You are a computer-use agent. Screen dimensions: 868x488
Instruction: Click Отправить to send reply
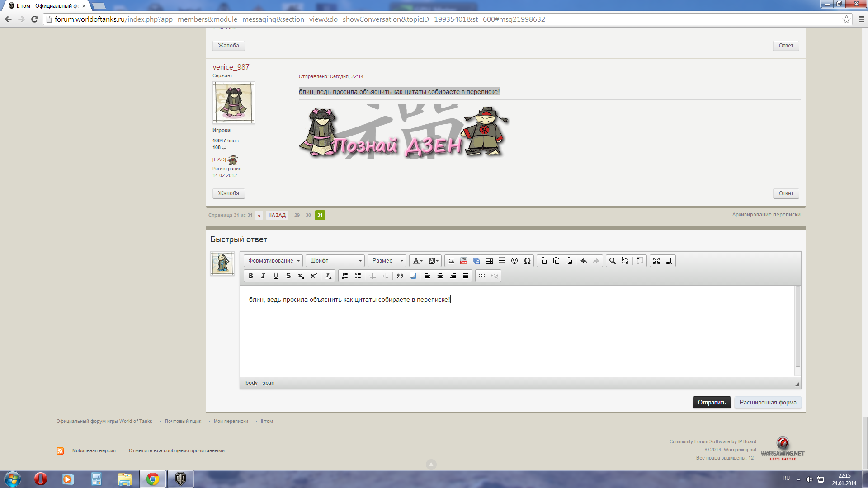pyautogui.click(x=712, y=402)
